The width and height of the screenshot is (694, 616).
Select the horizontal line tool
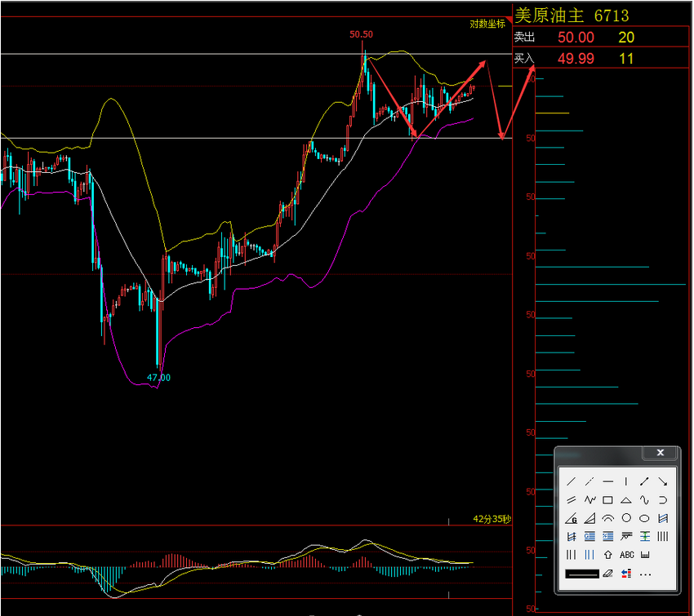pos(608,481)
